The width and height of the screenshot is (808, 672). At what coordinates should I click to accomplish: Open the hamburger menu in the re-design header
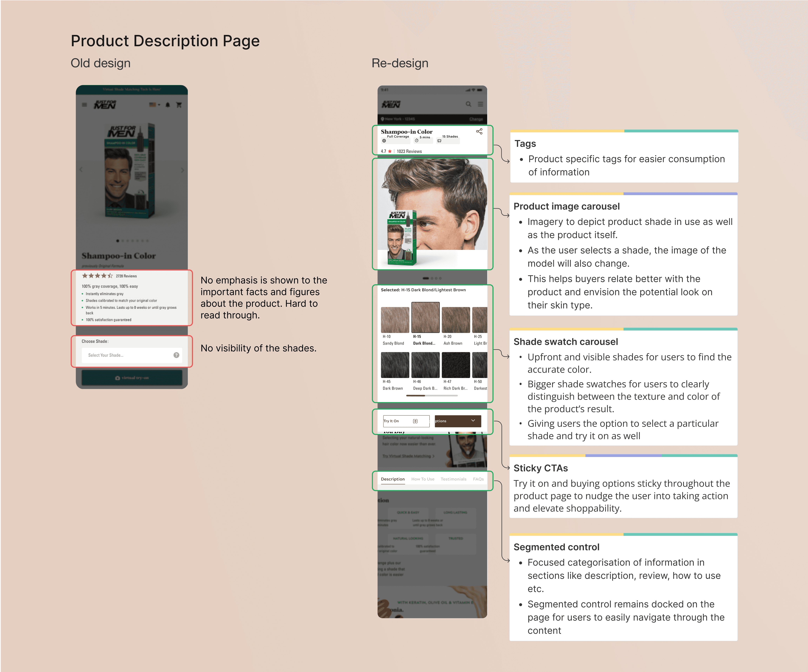[480, 104]
